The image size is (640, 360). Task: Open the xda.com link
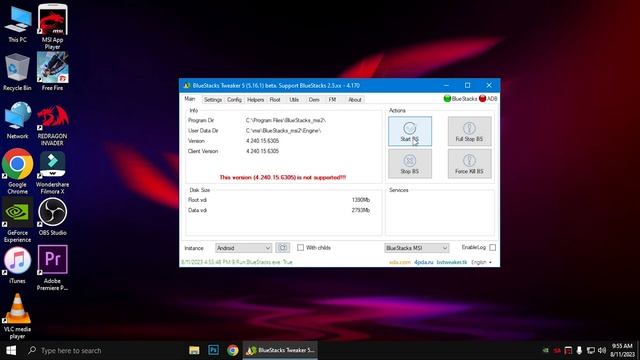400,262
